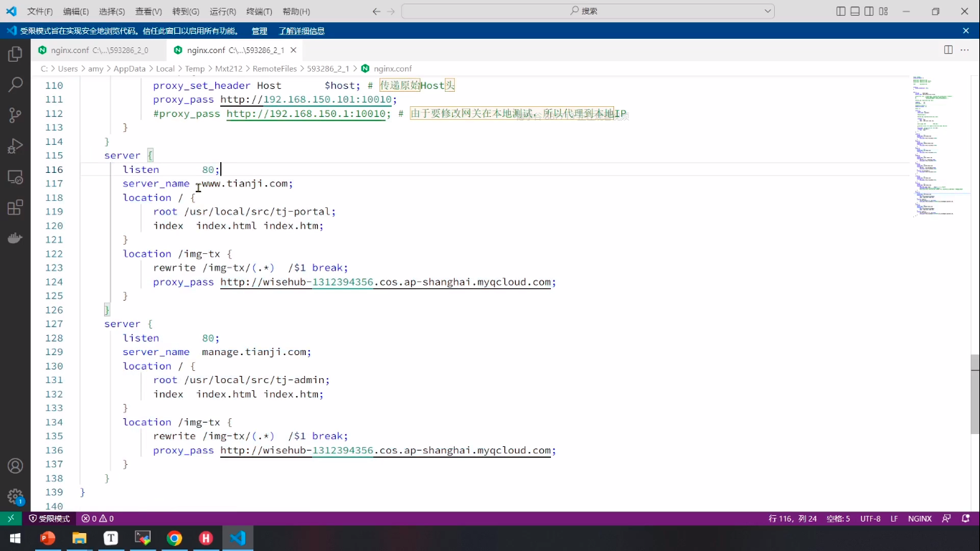Open Google Chrome from the taskbar
This screenshot has width=980, height=551.
(174, 538)
